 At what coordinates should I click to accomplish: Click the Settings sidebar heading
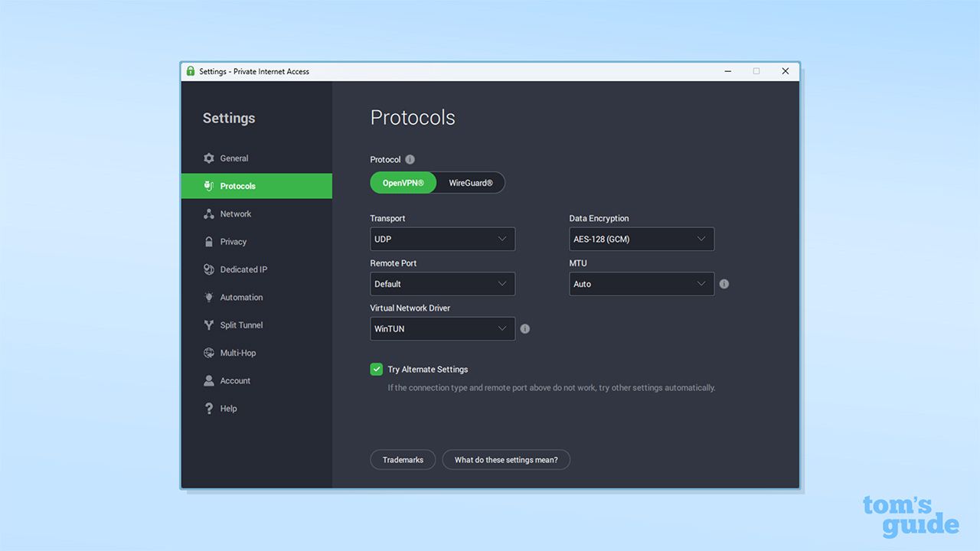[x=229, y=118]
